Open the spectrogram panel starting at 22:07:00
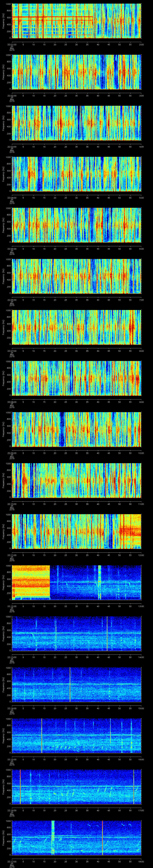 coord(77,327)
